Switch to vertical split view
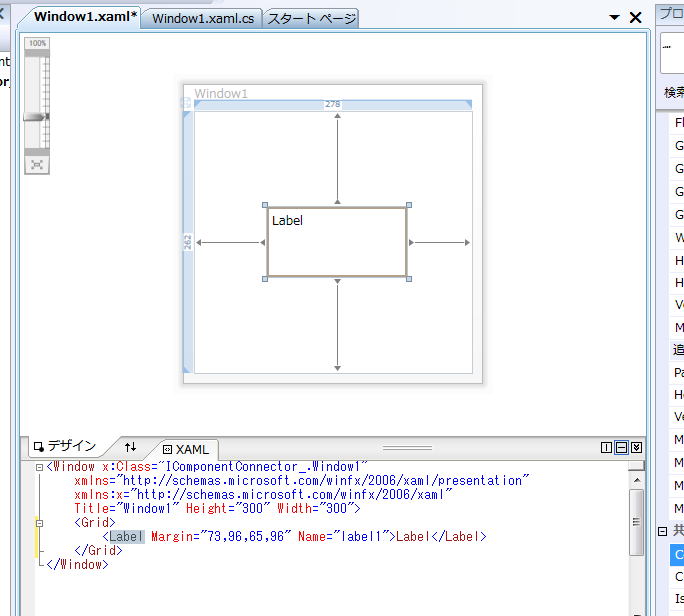This screenshot has height=616, width=684. (606, 447)
